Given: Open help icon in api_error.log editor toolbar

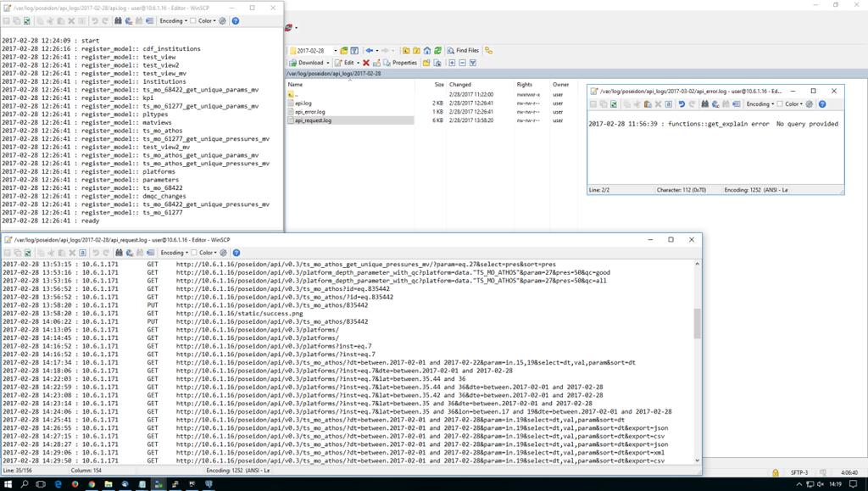Looking at the screenshot, I should (822, 104).
